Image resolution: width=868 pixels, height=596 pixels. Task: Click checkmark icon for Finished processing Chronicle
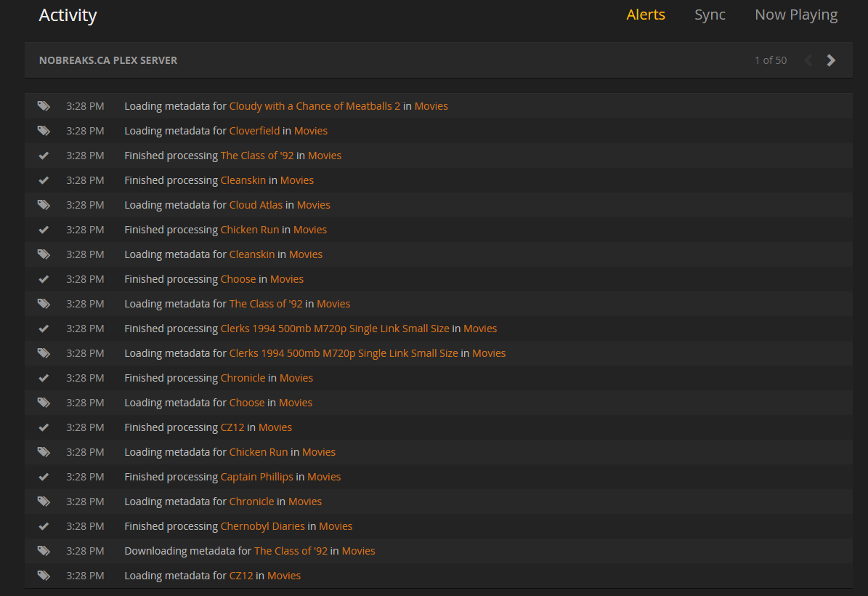pos(44,378)
